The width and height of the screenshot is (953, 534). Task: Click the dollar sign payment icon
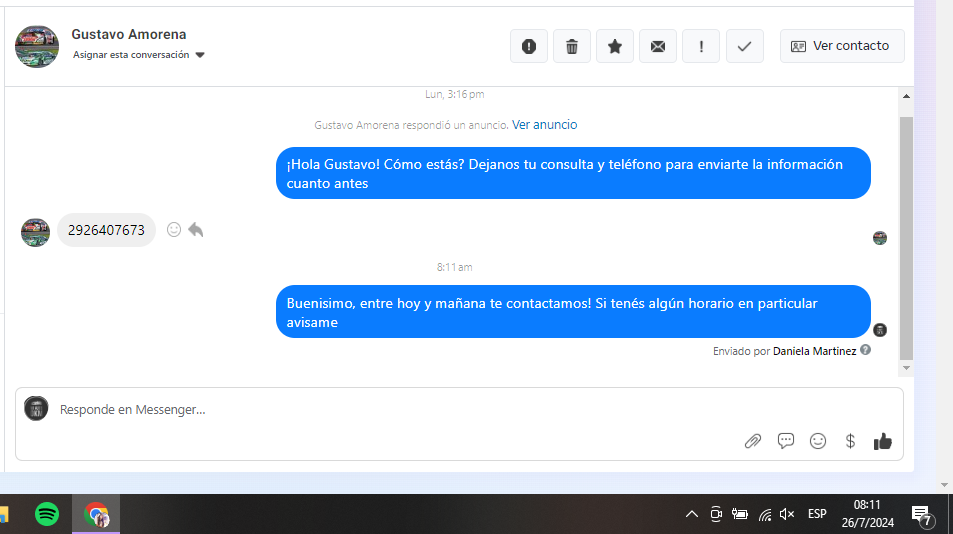(850, 441)
